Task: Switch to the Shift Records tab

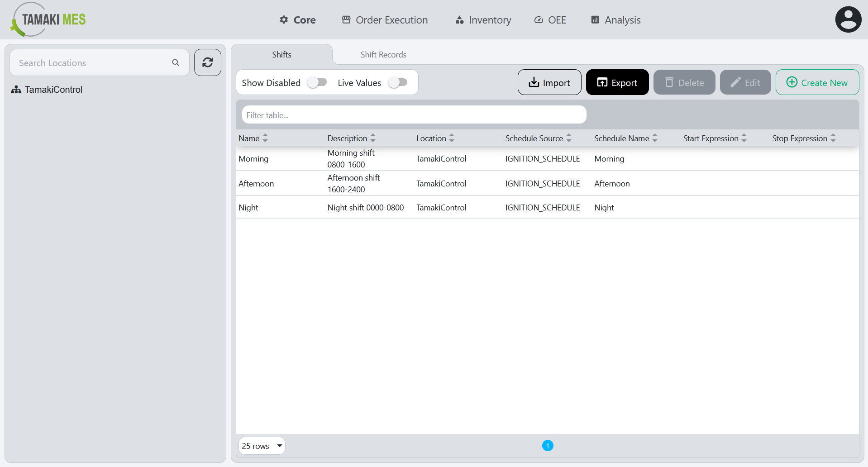Action: [x=383, y=54]
